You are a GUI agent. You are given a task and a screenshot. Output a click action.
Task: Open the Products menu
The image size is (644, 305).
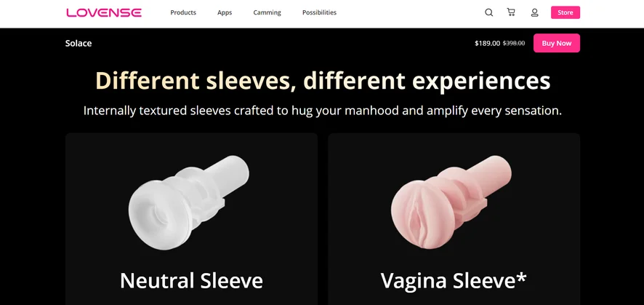click(x=183, y=13)
